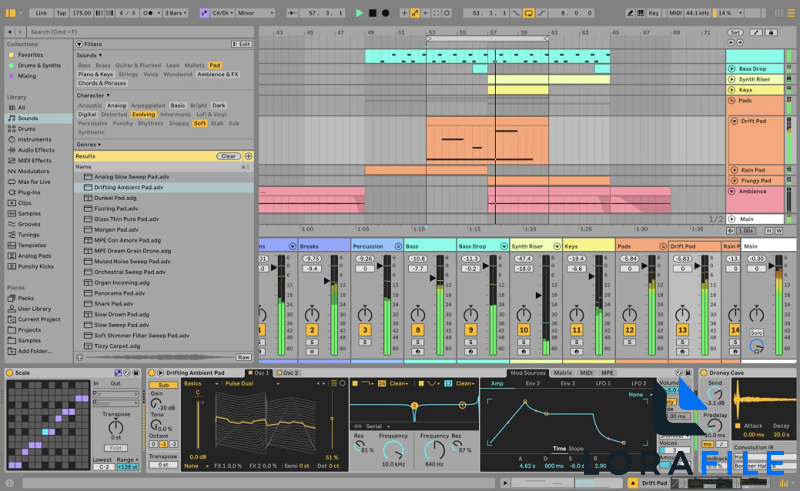Open MIDI Effects category in library
Screen dimensions: 800x491
(x=34, y=160)
